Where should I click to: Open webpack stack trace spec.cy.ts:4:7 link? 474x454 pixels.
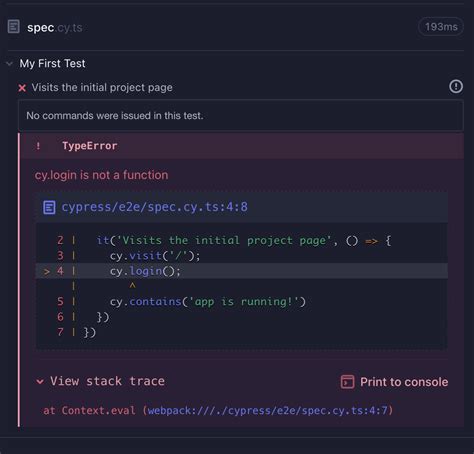click(267, 410)
